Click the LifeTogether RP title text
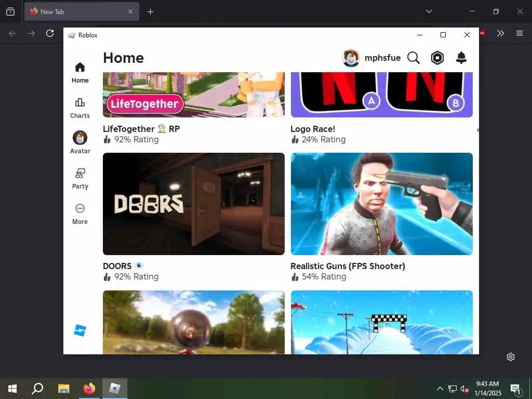The height and width of the screenshot is (399, 532). (141, 129)
